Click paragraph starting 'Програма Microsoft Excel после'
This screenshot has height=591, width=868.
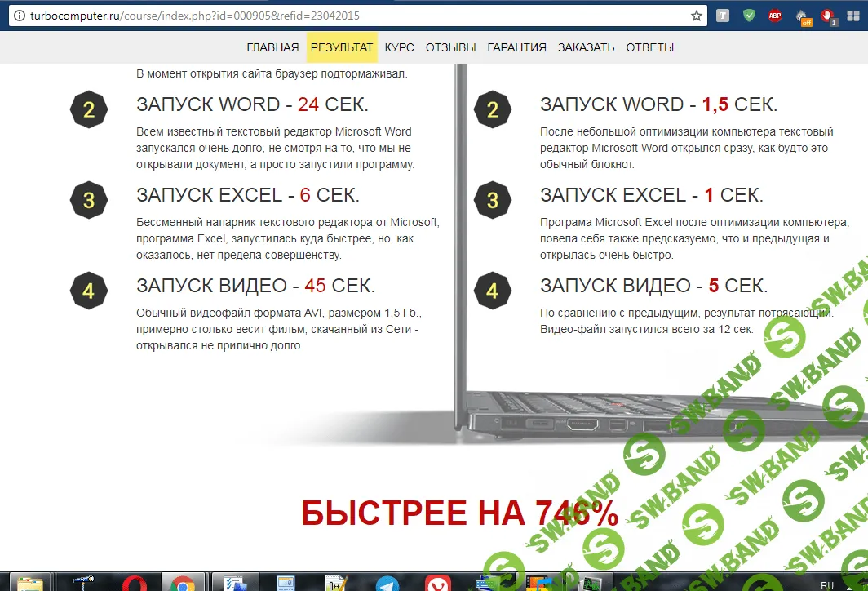(x=694, y=238)
